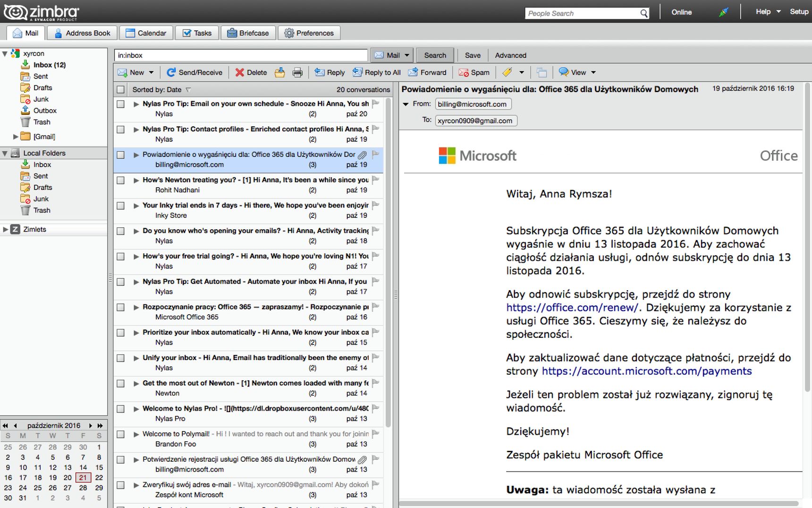Switch to the Calendar tab
The width and height of the screenshot is (812, 508).
[x=146, y=33]
